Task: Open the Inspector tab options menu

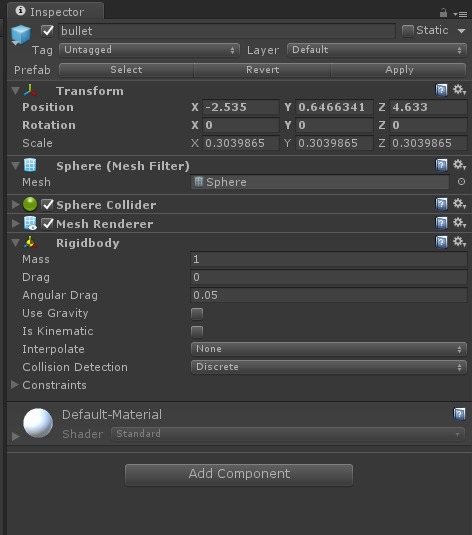Action: (460, 14)
